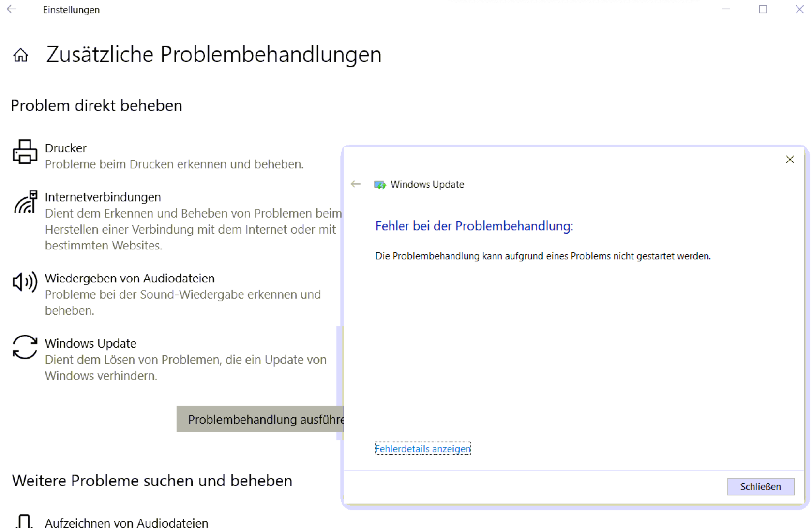The width and height of the screenshot is (812, 528).
Task: Select the Internetverbindungen network icon
Action: click(x=26, y=202)
